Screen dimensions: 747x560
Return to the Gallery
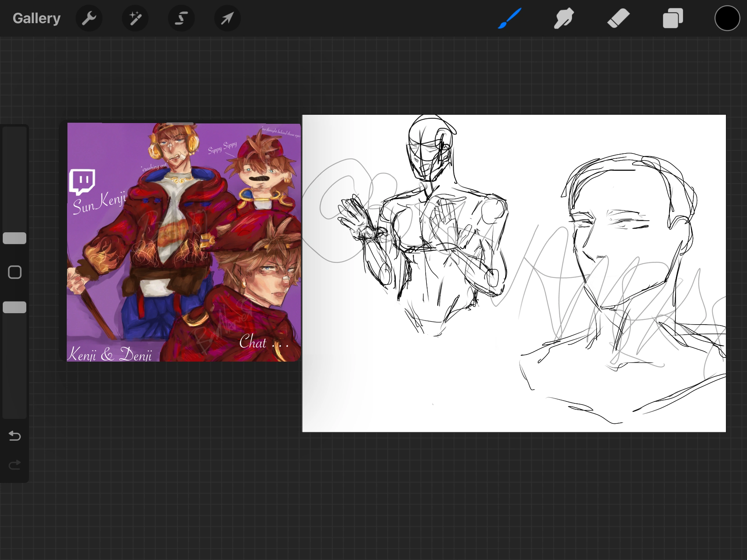tap(36, 18)
